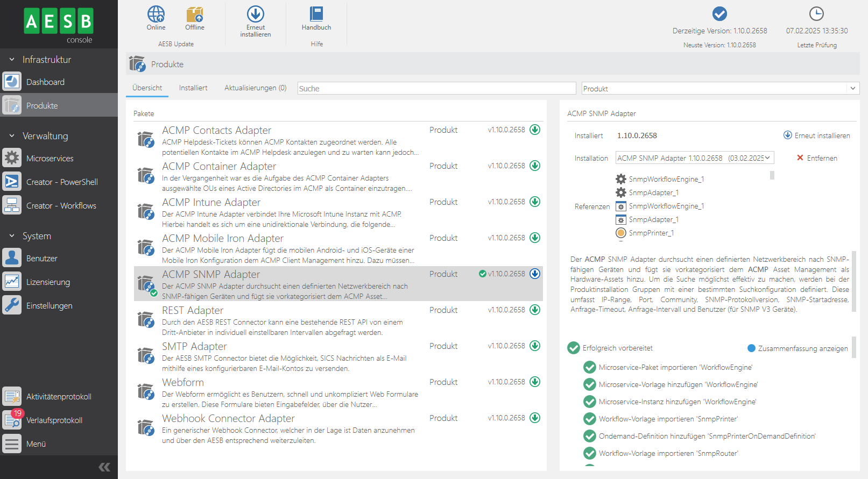Click the SnmpPrinter_1 reference
868x479 pixels.
645,233
